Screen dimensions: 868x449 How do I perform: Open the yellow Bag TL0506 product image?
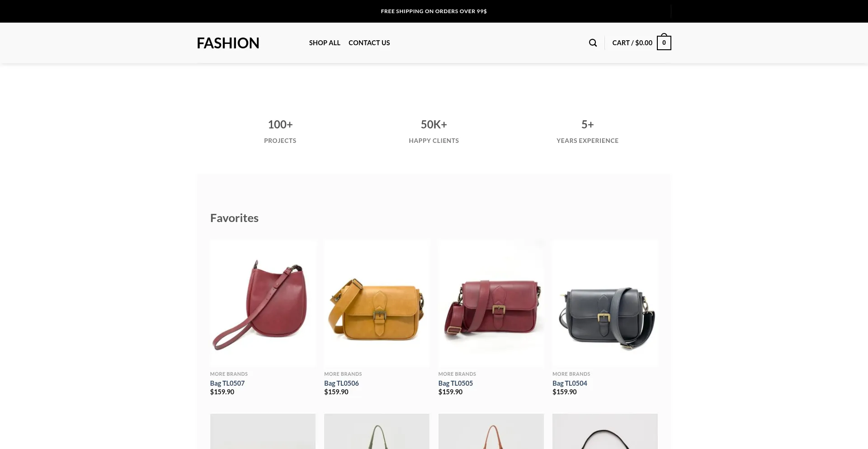[x=377, y=303]
